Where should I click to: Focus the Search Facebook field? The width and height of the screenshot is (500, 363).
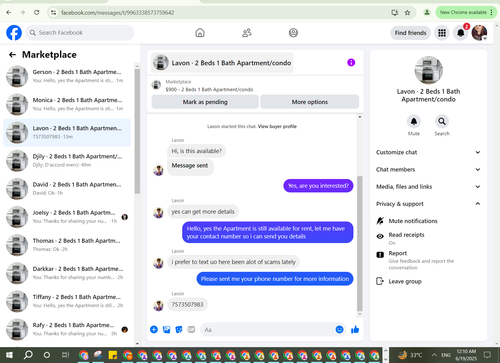tap(80, 33)
